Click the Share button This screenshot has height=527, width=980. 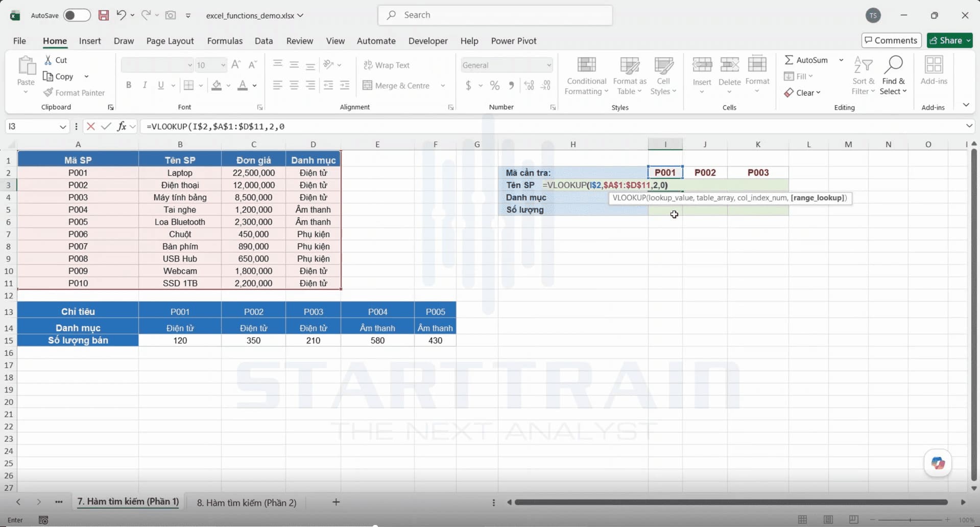coord(949,40)
